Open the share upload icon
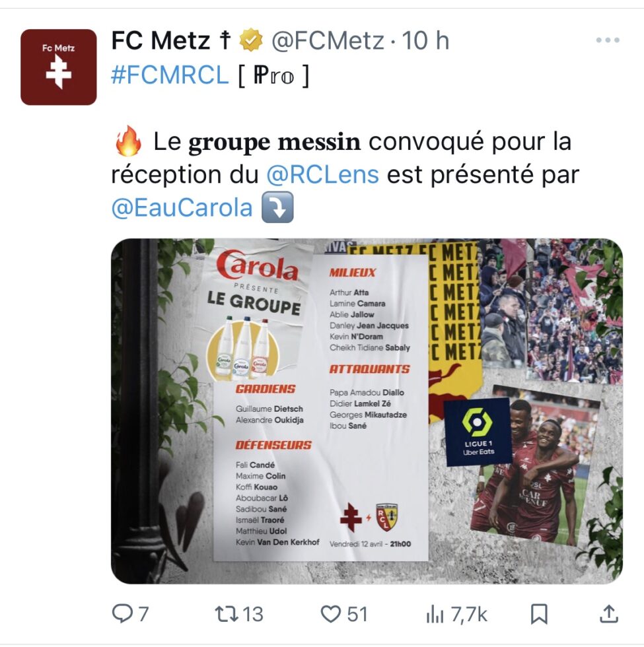The height and width of the screenshot is (647, 644). pyautogui.click(x=609, y=613)
